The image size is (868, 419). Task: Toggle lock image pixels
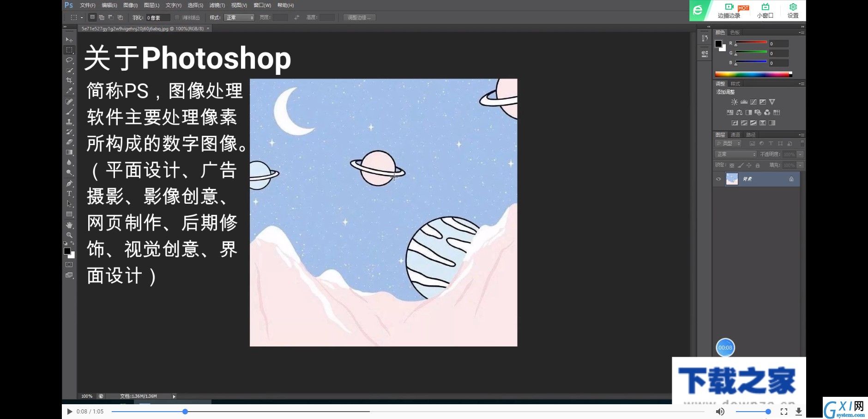click(741, 165)
